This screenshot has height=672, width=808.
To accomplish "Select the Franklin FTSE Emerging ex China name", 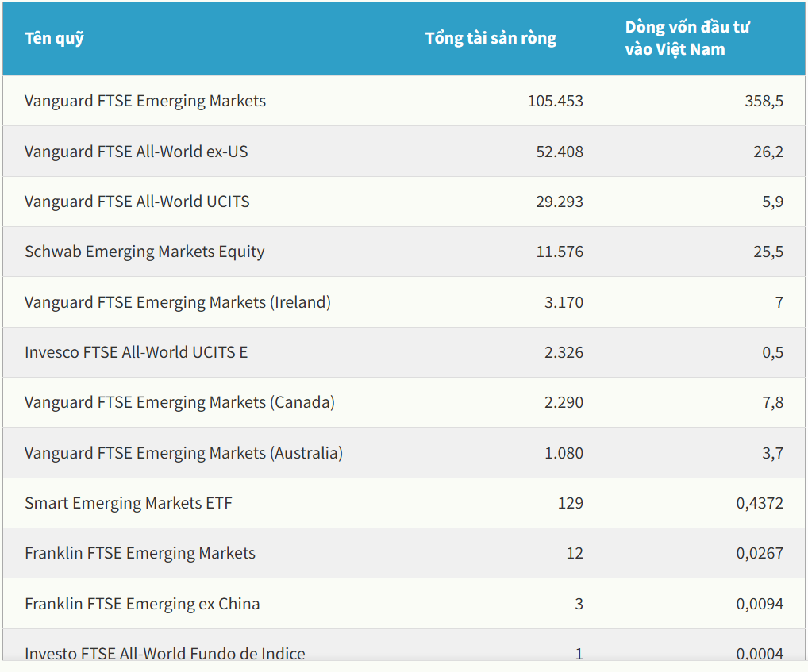I will click(x=142, y=604).
